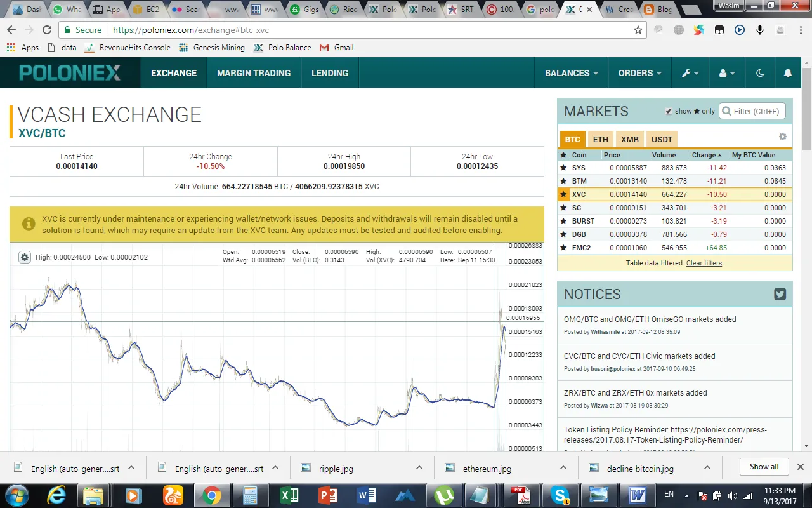Select the XVC row in markets
812x508 pixels.
(x=675, y=194)
